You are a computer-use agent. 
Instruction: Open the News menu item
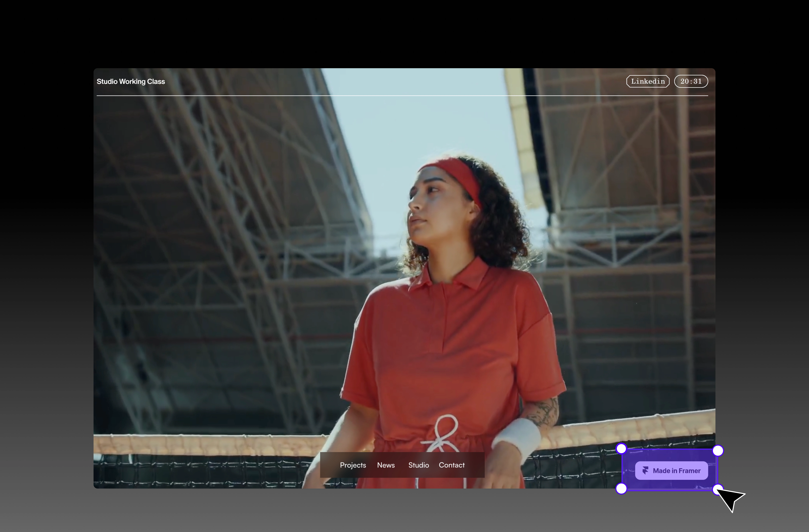(386, 465)
